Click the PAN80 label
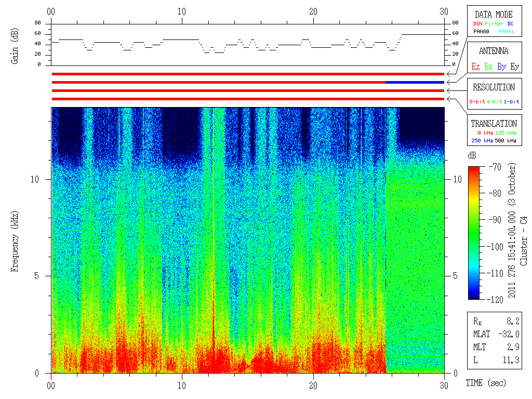Viewport: 532px width, 399px height. (481, 32)
